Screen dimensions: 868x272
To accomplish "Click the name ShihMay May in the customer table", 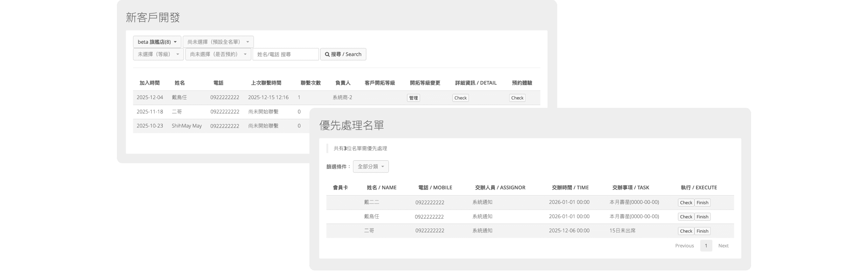I will [x=187, y=126].
